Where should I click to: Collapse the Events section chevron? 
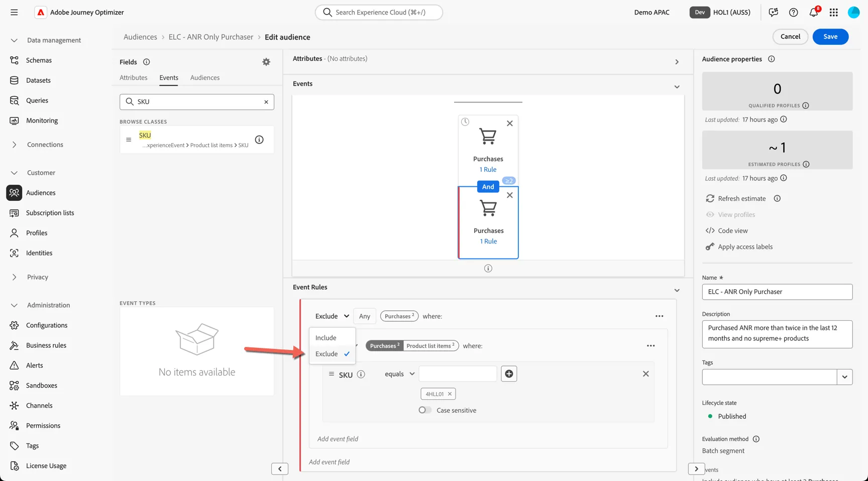[x=677, y=87]
